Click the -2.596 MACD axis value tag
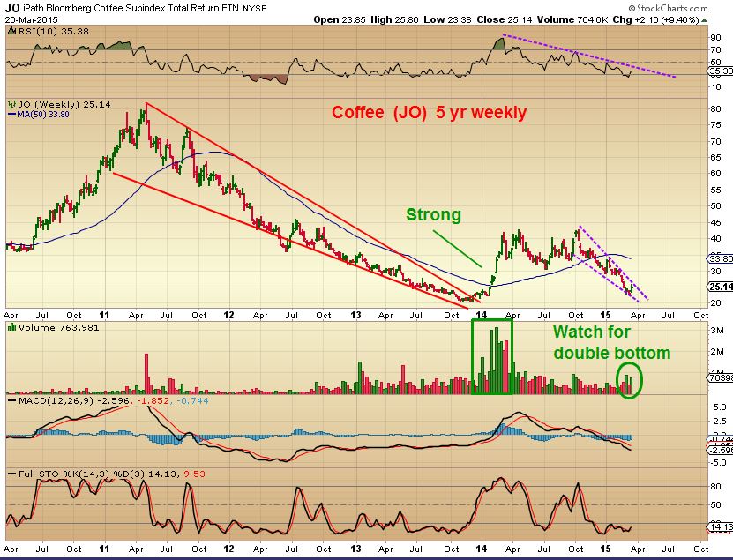 click(x=721, y=450)
